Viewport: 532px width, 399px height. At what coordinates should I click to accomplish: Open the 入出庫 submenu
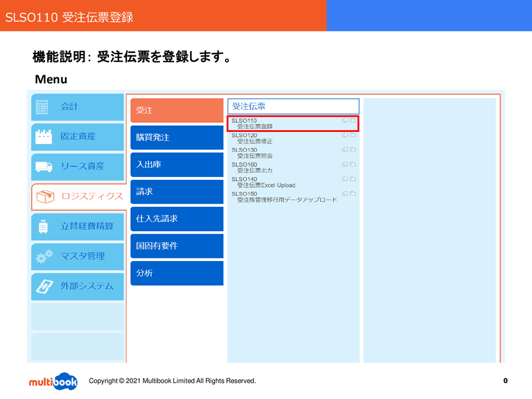(177, 165)
